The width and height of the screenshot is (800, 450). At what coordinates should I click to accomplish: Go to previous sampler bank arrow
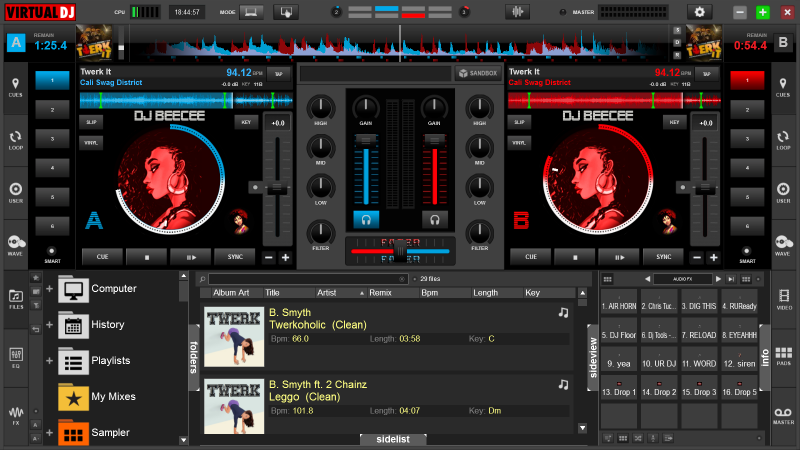647,279
